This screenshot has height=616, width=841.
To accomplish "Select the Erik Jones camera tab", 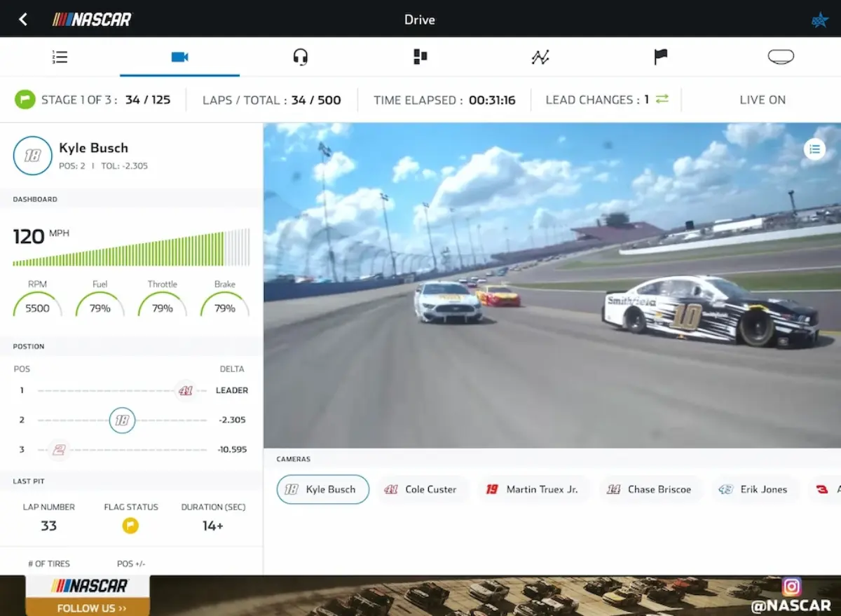I will (755, 489).
